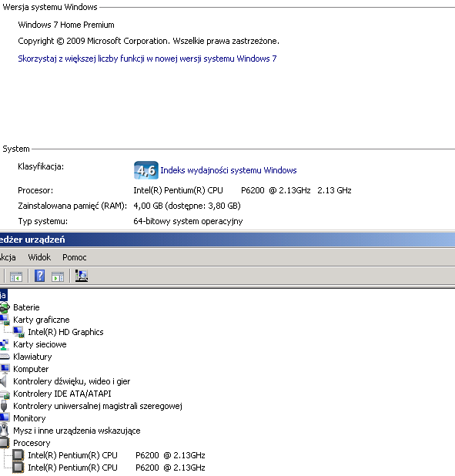The height and width of the screenshot is (476, 455).
Task: Click the processor value P6200 @ 2.13GHz
Action: coord(276,191)
